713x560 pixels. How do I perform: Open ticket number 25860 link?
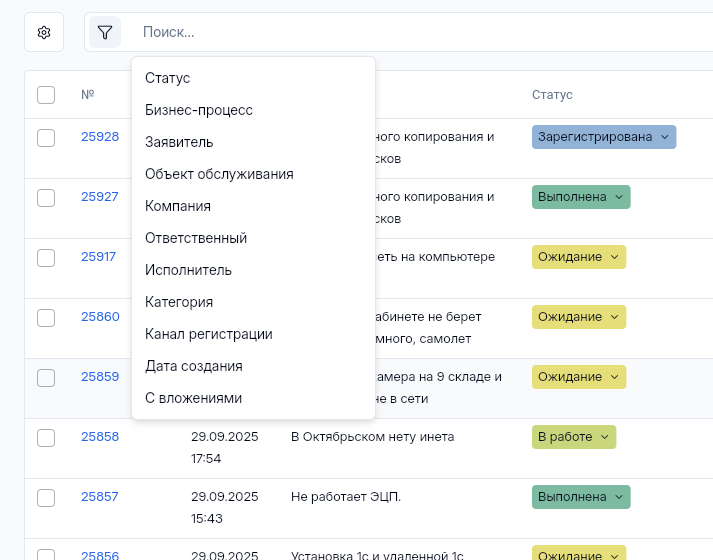100,317
